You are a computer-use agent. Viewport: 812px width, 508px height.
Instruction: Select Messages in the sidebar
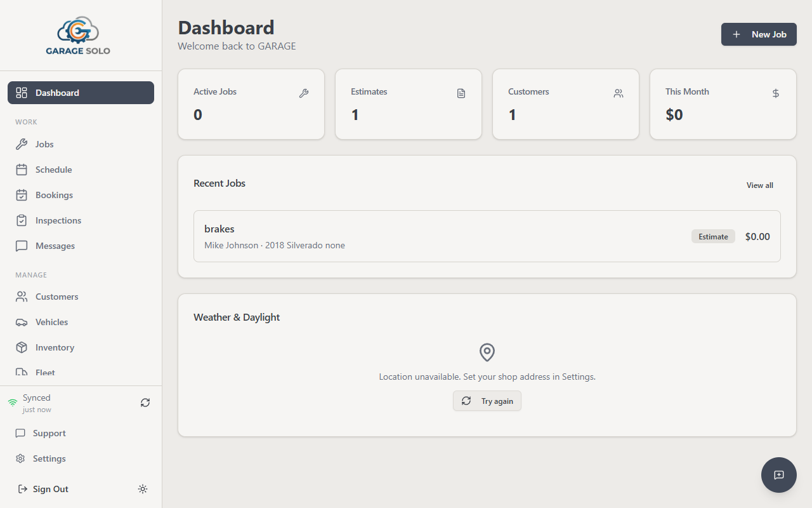click(x=81, y=246)
